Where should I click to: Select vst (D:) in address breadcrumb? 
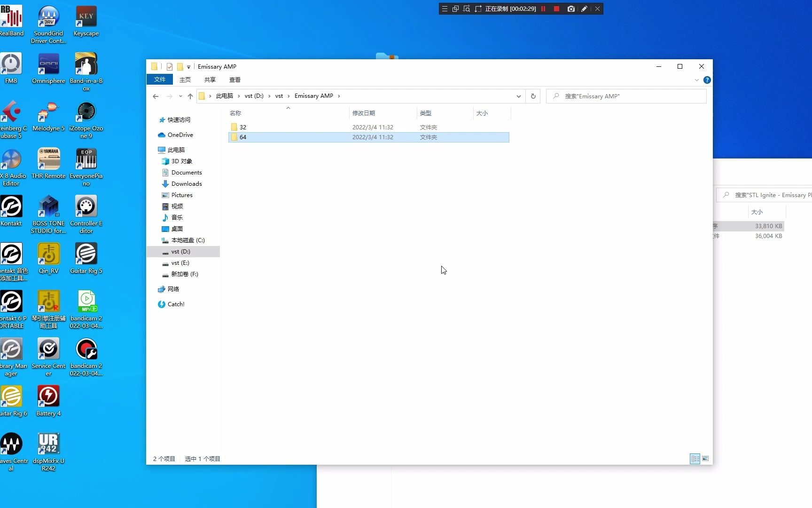[254, 96]
